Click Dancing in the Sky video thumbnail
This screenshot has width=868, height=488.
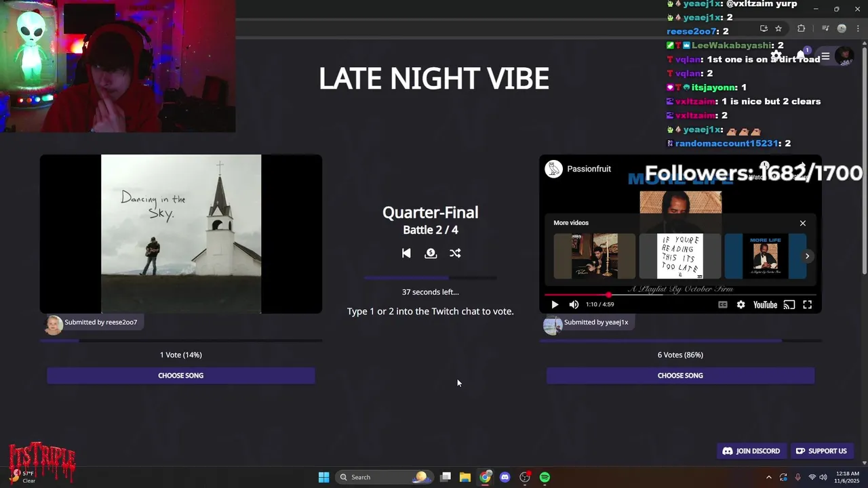click(181, 234)
